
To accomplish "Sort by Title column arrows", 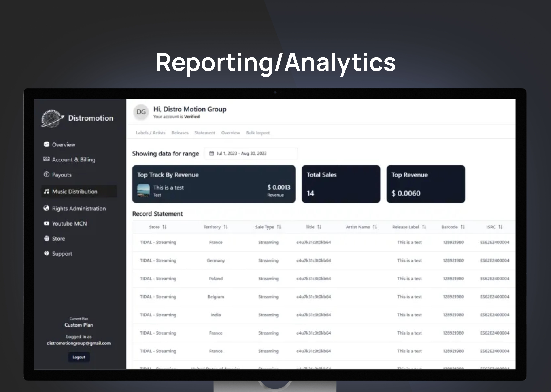I will coord(319,227).
